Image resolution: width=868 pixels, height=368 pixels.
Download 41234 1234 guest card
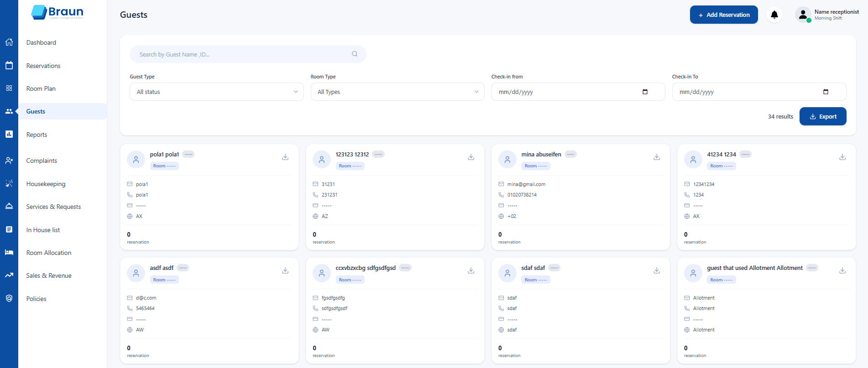point(842,157)
